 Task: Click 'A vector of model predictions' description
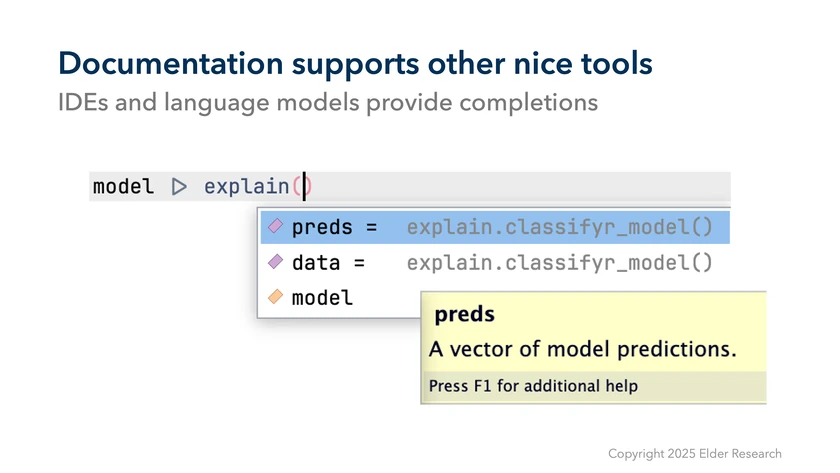(x=582, y=350)
